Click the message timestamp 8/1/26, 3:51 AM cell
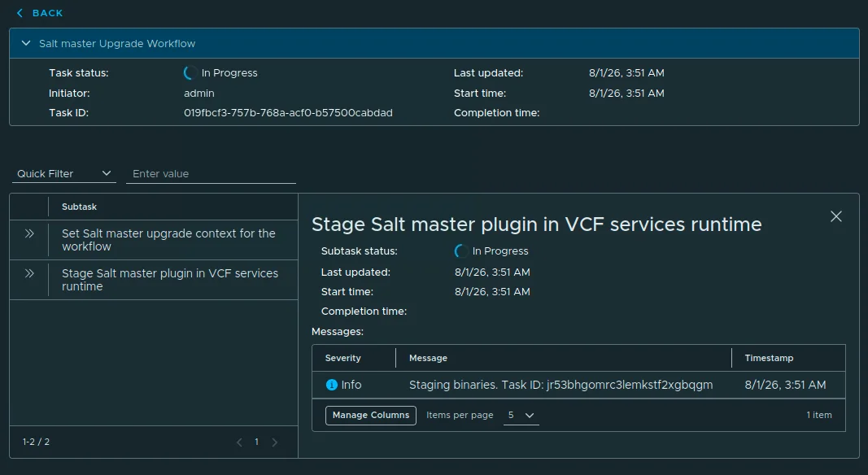868x475 pixels. pyautogui.click(x=785, y=385)
